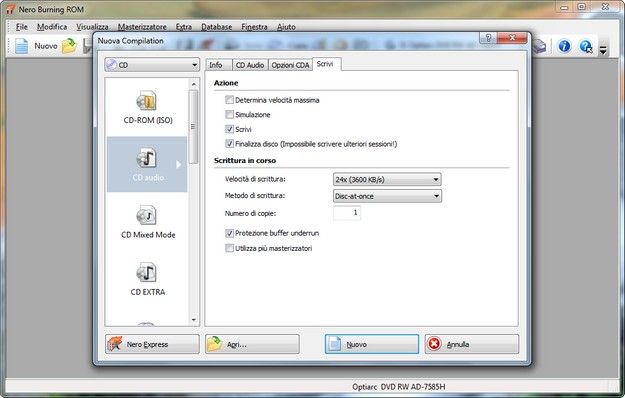Screen dimensions: 625x398
Task: Open the Finestra menu
Action: [254, 27]
